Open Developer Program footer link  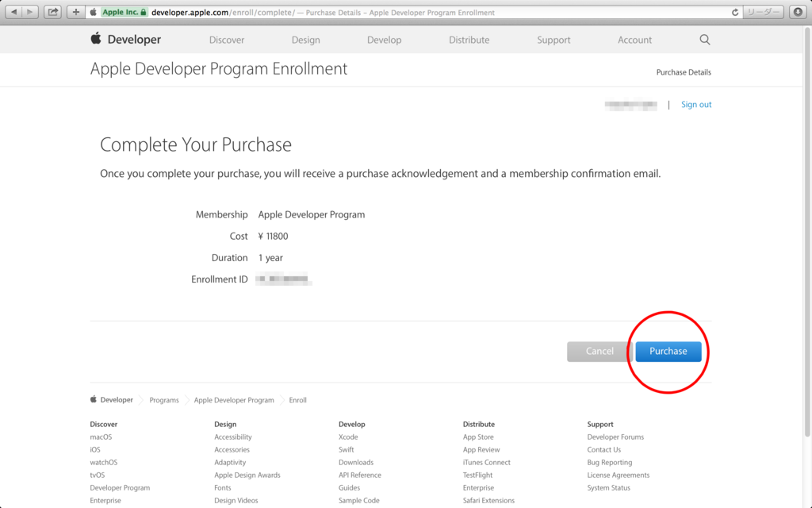point(120,488)
